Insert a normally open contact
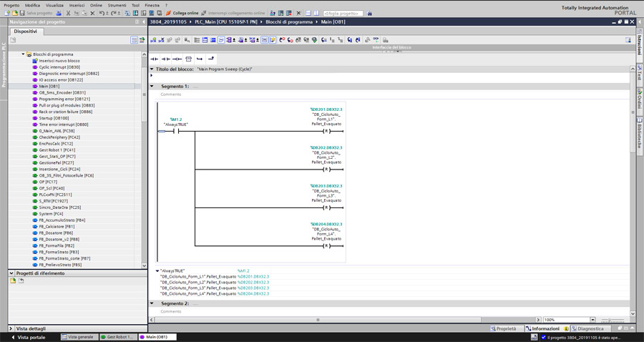 (155, 59)
